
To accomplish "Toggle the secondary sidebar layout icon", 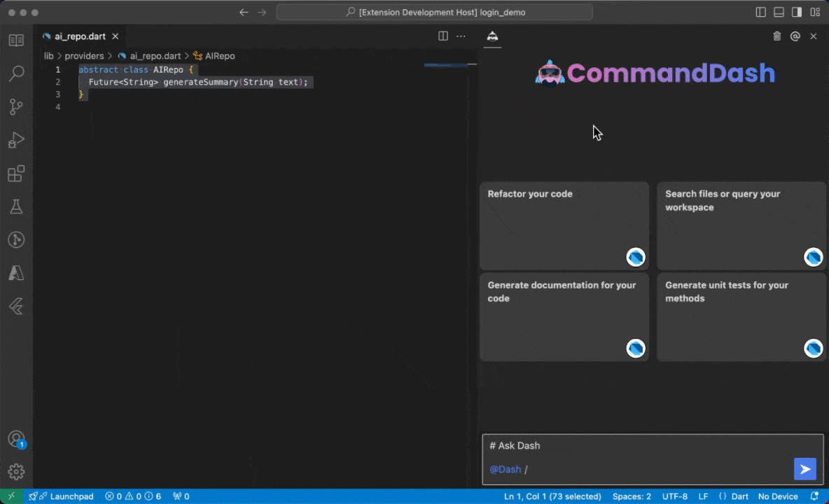I will click(797, 12).
